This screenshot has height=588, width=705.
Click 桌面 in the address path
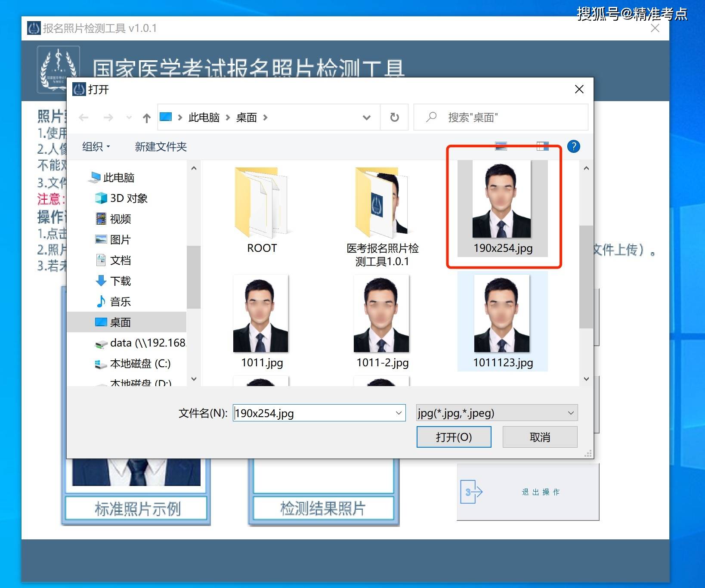246,117
